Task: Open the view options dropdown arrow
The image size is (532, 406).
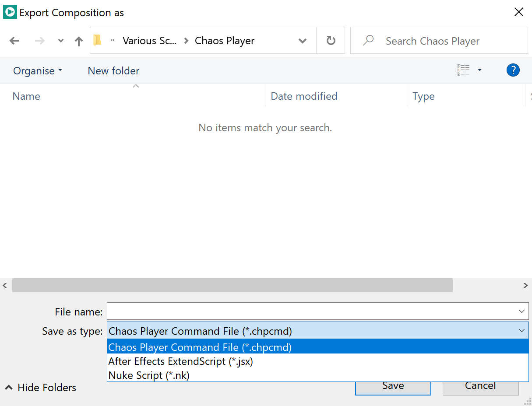Action: 479,70
